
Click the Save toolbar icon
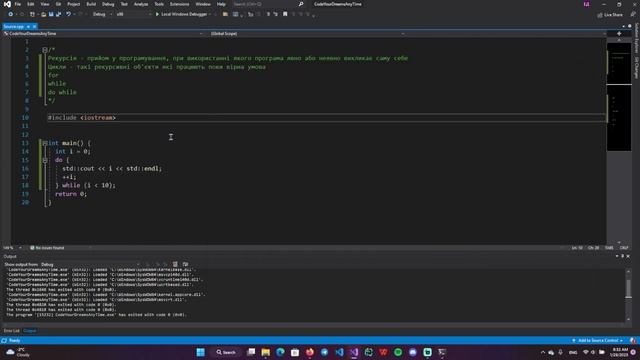(x=51, y=14)
